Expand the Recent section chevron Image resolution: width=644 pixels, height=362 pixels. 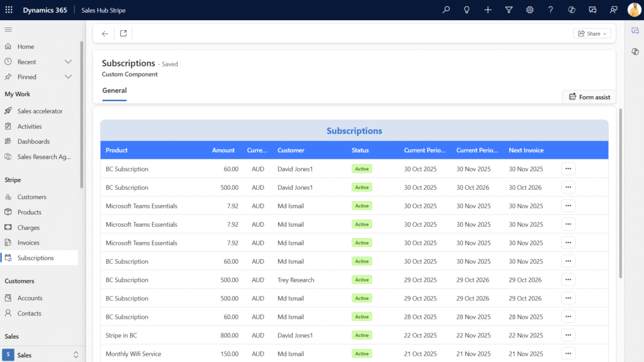click(x=69, y=62)
